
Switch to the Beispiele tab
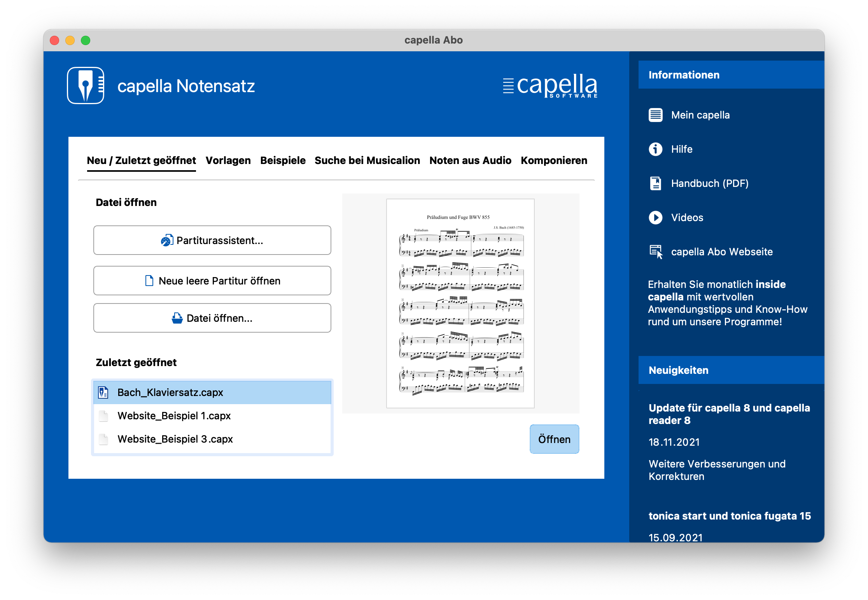(283, 160)
